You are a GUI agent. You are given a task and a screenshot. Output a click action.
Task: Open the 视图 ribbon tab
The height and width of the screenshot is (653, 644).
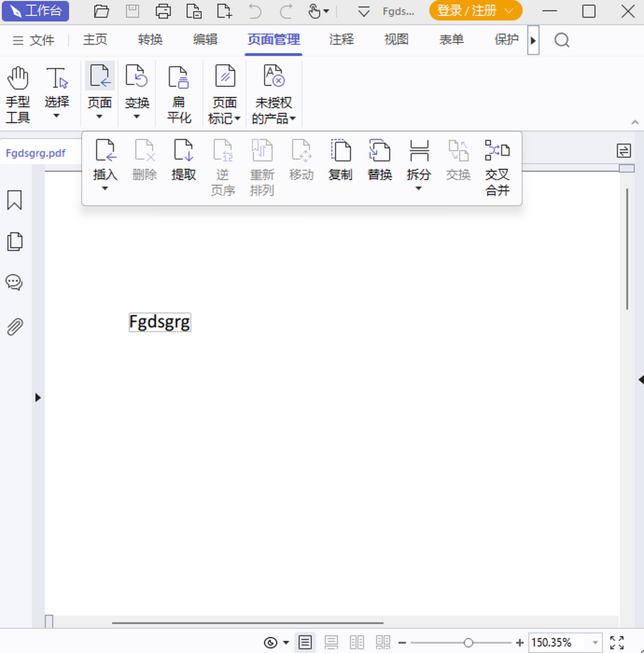(396, 40)
